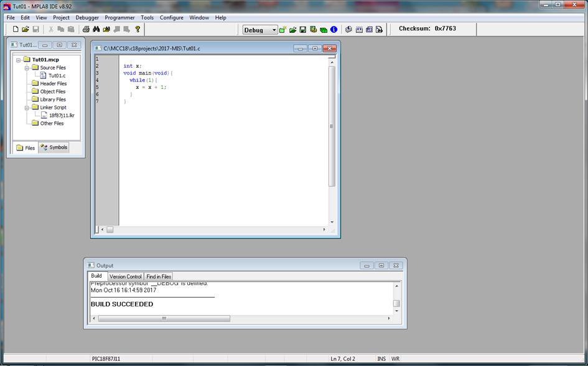Viewport: 588px width, 366px height.
Task: Click on code line 'x = x + 1;'
Action: point(151,87)
